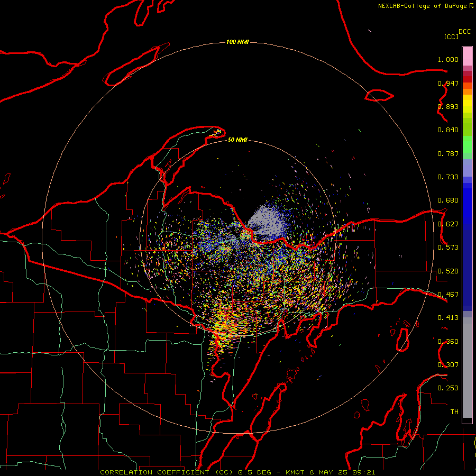This screenshot has height=476, width=476.
Task: Select the 0.520 scale value
Action: click(448, 271)
